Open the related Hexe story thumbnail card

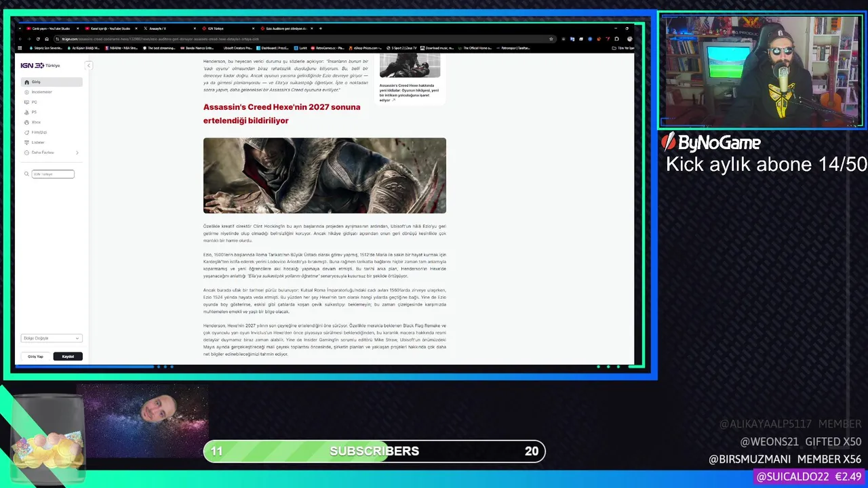click(410, 66)
